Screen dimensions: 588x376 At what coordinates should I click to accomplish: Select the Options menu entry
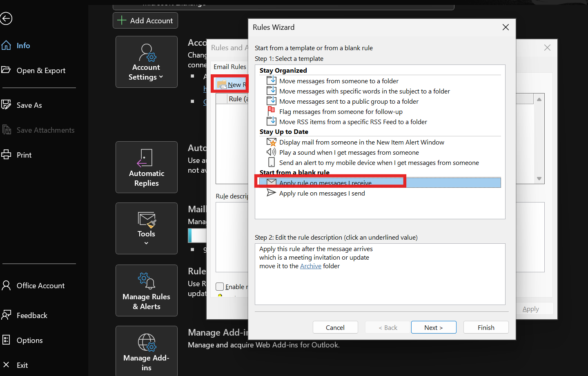point(30,340)
